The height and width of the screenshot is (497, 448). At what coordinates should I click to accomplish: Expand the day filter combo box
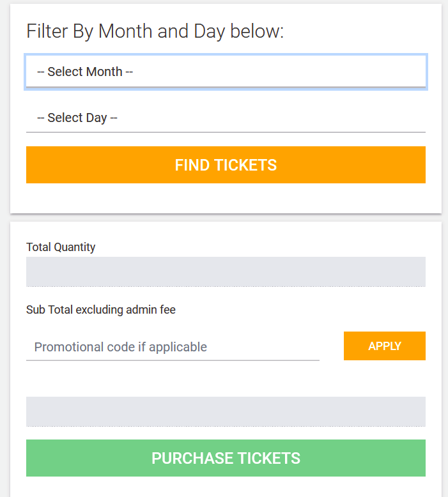pos(226,118)
